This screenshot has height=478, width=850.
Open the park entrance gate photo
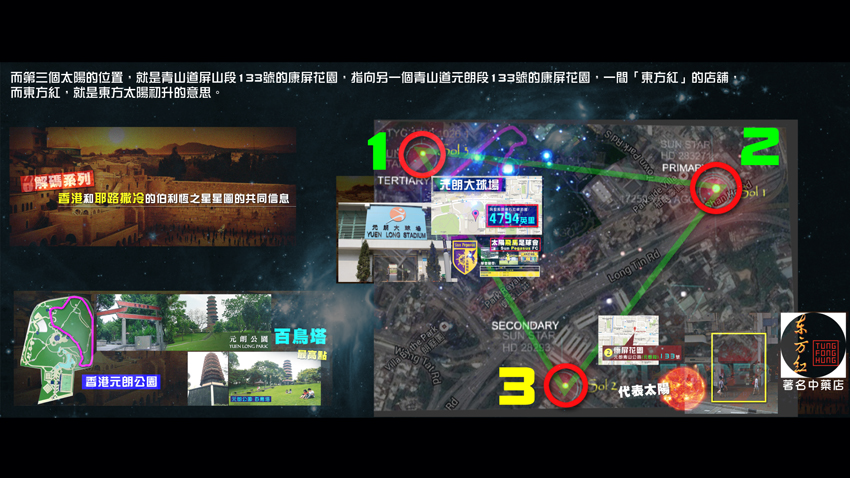click(x=130, y=322)
